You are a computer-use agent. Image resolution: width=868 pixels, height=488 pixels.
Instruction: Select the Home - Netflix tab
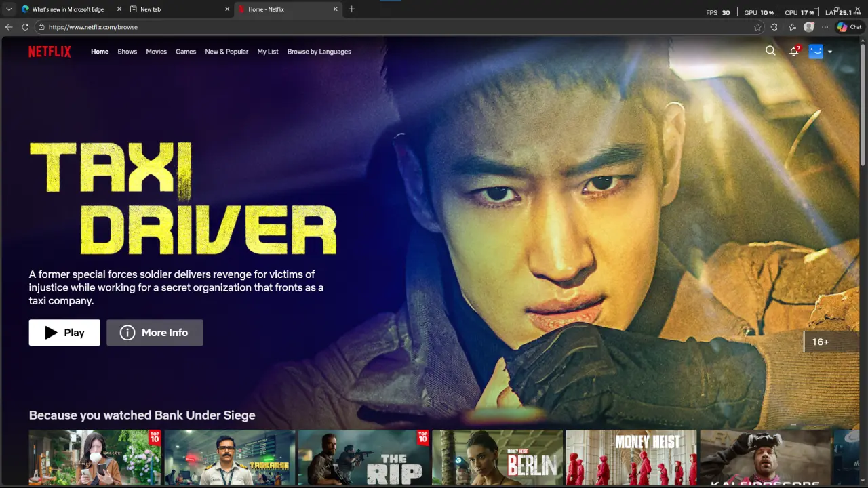click(x=288, y=9)
